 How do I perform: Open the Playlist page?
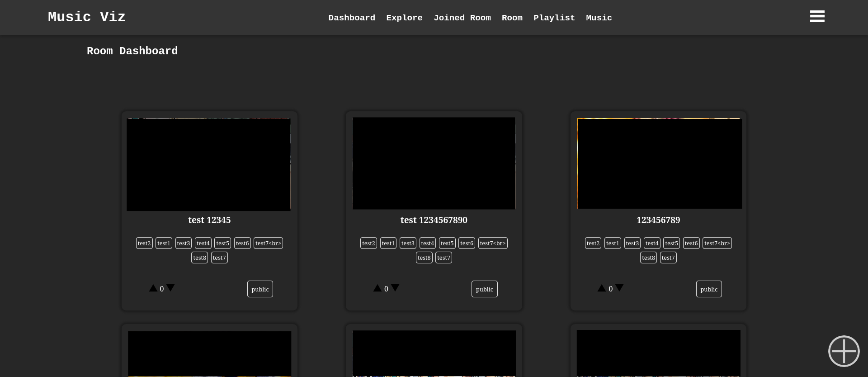point(554,18)
